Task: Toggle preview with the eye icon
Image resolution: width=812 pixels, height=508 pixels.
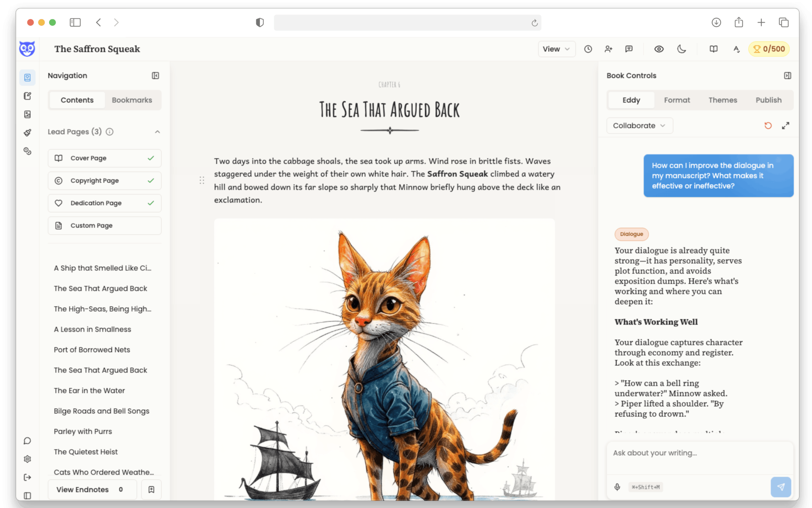Action: pos(659,49)
